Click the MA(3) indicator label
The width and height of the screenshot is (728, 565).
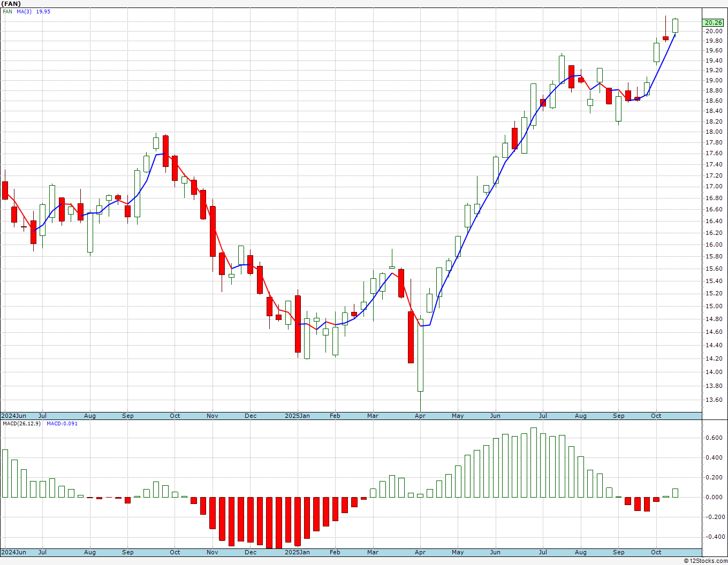pos(25,11)
